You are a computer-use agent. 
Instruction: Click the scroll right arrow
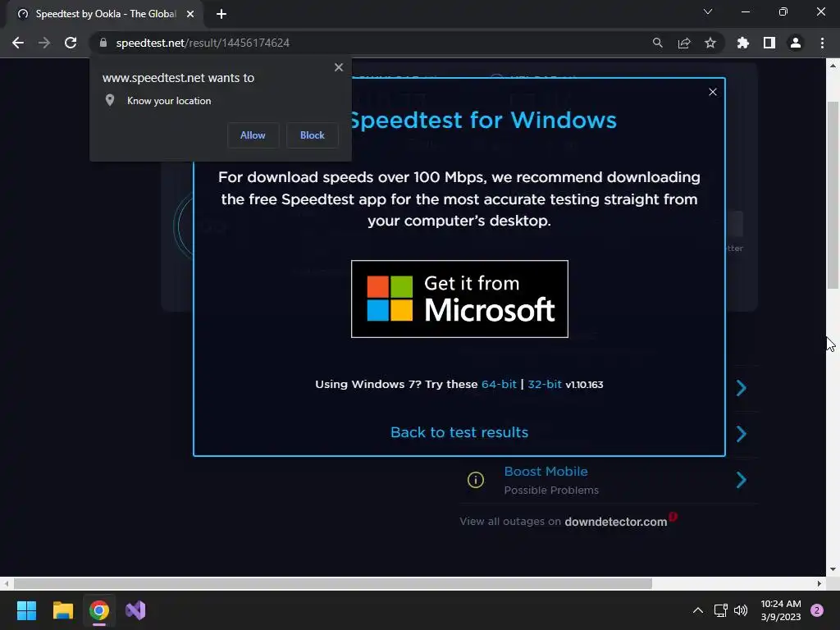819,583
